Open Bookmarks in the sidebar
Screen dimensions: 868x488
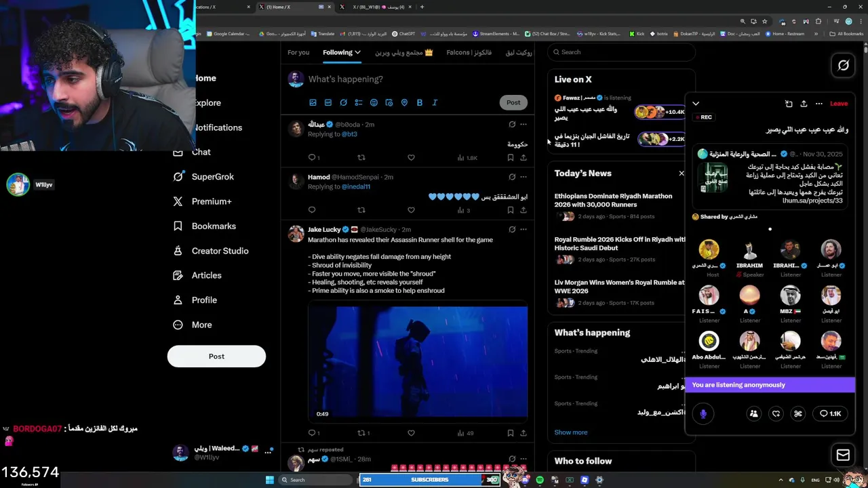205,226
